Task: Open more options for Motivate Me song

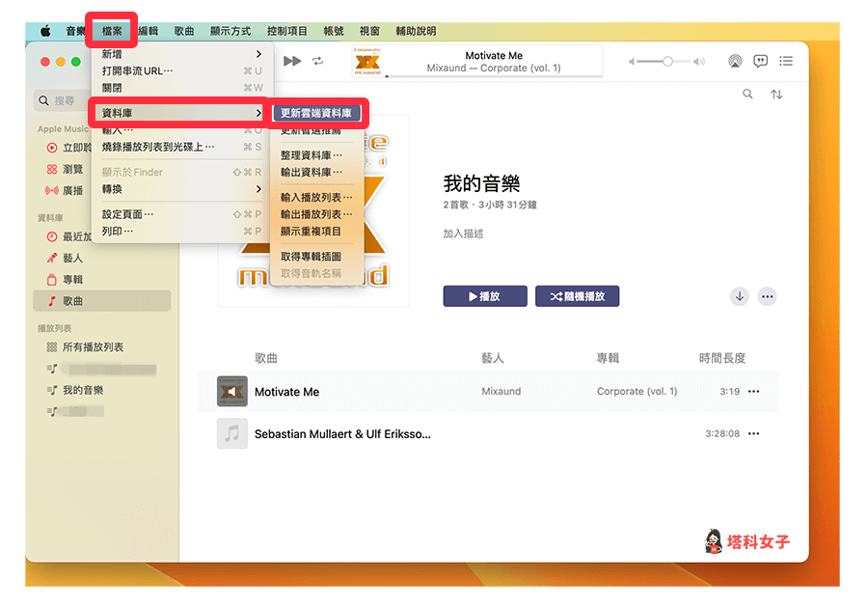Action: [x=754, y=392]
